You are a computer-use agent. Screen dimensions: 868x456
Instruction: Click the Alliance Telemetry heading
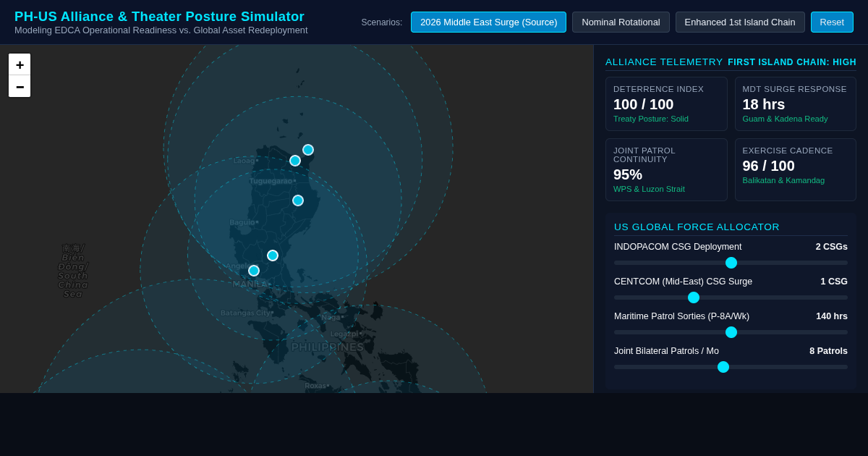coord(664,62)
